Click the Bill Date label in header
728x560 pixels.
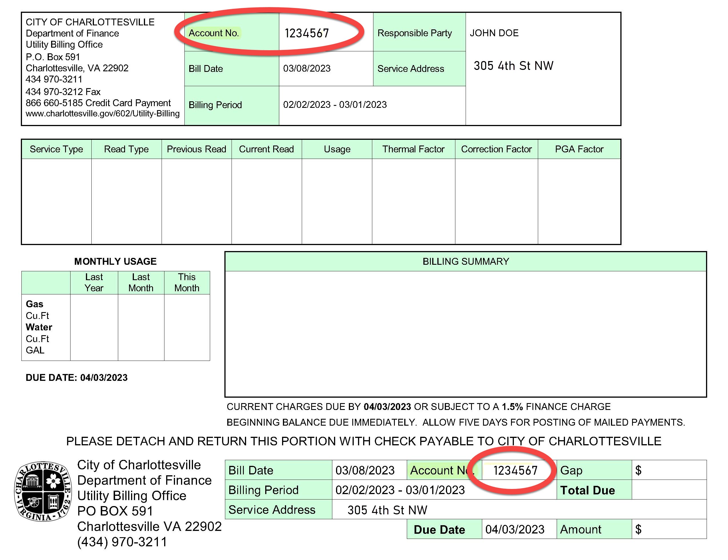pyautogui.click(x=206, y=69)
